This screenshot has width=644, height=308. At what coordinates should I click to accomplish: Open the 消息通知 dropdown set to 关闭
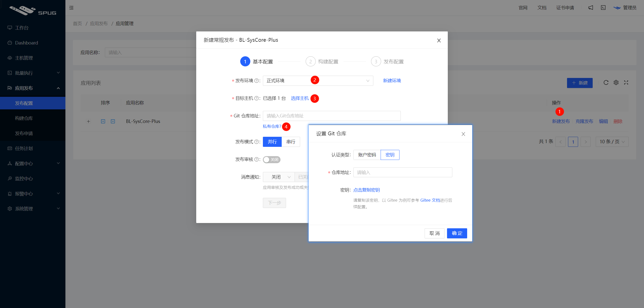click(x=279, y=177)
